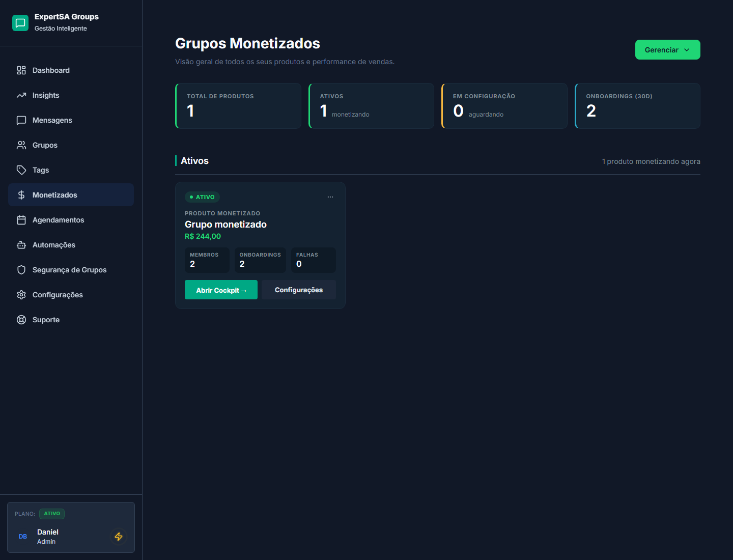The image size is (733, 560).
Task: Click the Onboardings (30D) stat card
Action: (x=637, y=106)
